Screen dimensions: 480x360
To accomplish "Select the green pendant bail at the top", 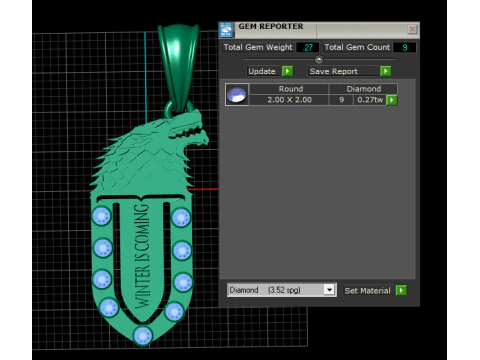I will point(178,67).
